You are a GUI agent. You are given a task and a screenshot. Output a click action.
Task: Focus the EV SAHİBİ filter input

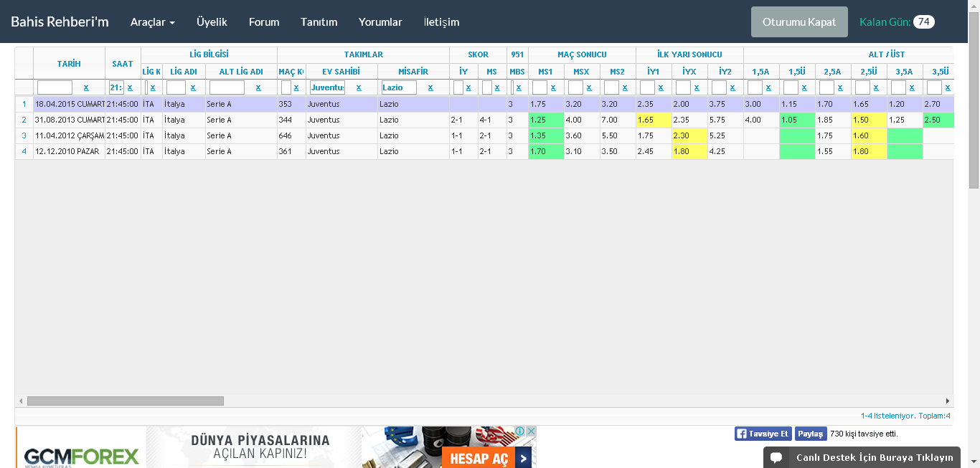pyautogui.click(x=327, y=87)
